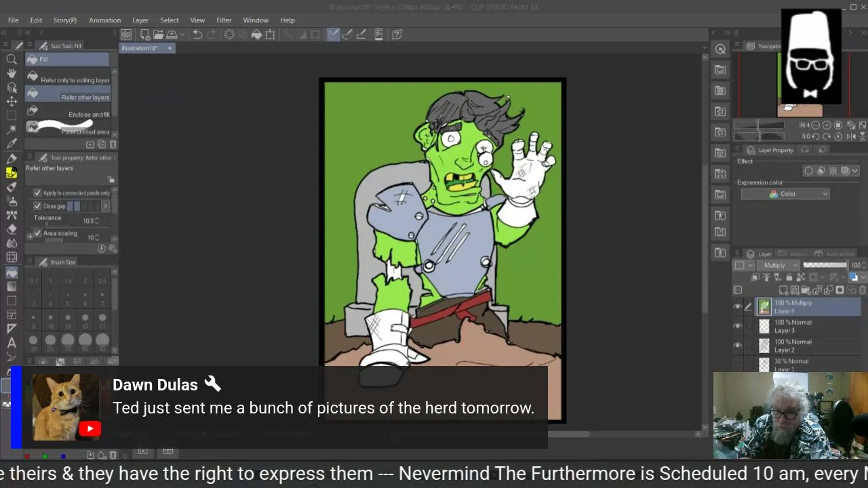Toggle Lock layer icon in Layer panel

(789, 277)
